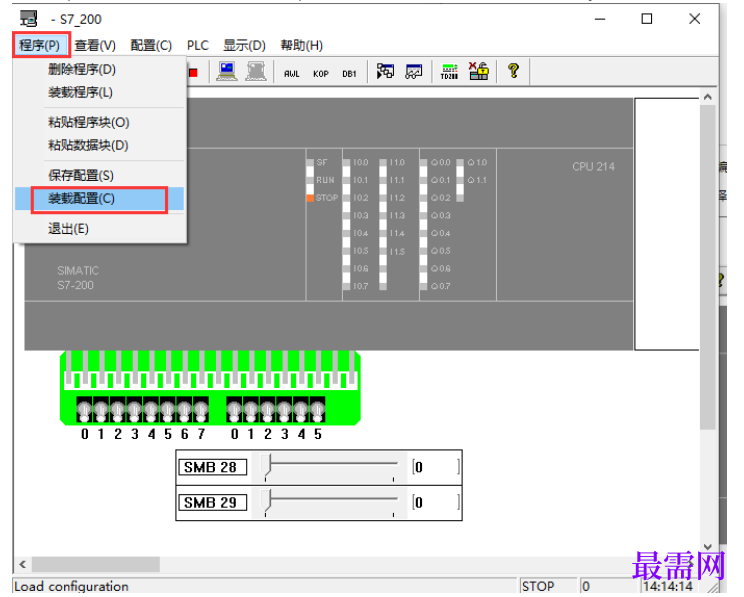The height and width of the screenshot is (597, 744).
Task: Click the I0.0 input LED label
Action: point(361,162)
